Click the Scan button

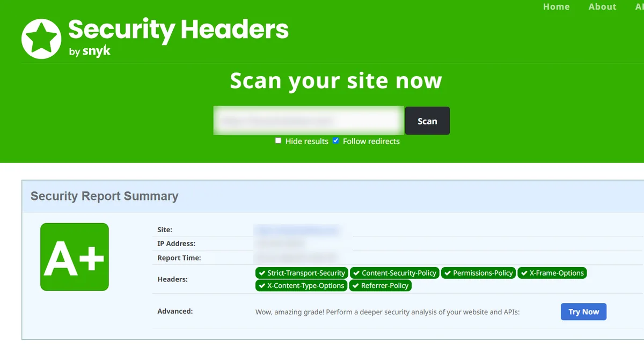point(427,121)
